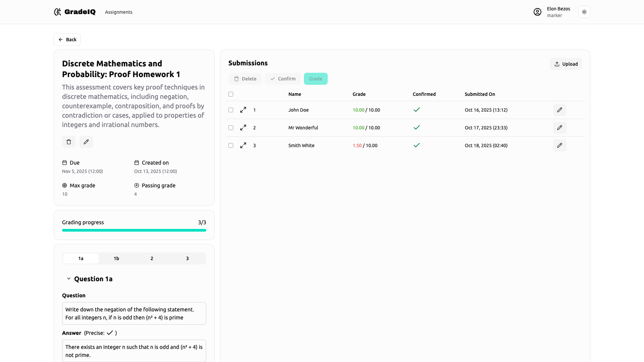Click the grading progress bar
644x362 pixels.
click(x=134, y=230)
